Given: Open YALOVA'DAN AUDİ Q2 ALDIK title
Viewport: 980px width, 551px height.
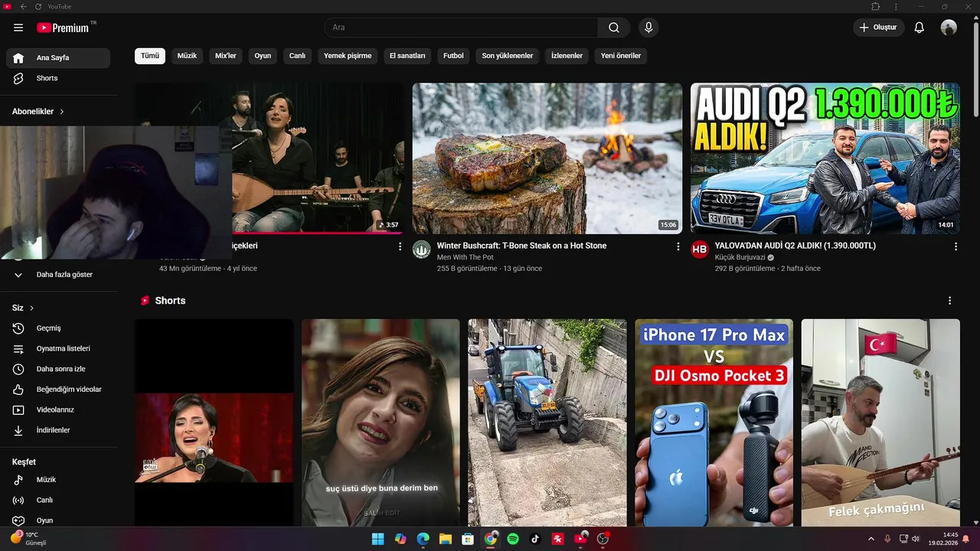Looking at the screenshot, I should [795, 246].
